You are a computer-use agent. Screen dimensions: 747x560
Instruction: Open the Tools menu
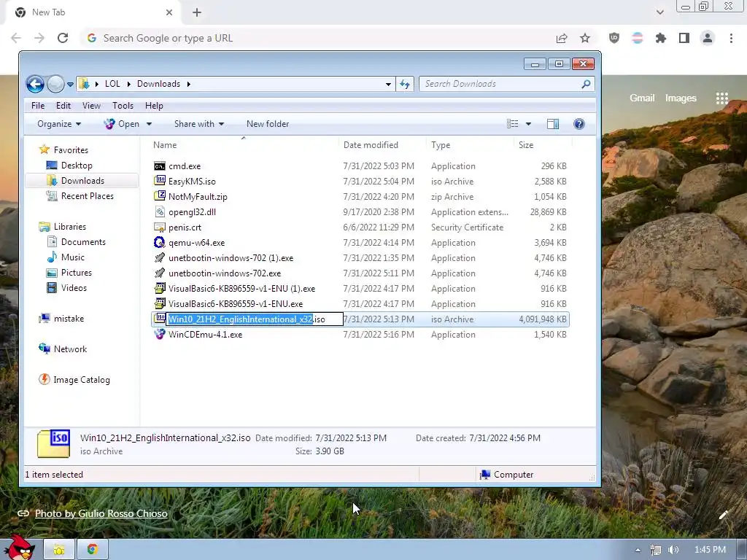click(x=123, y=106)
